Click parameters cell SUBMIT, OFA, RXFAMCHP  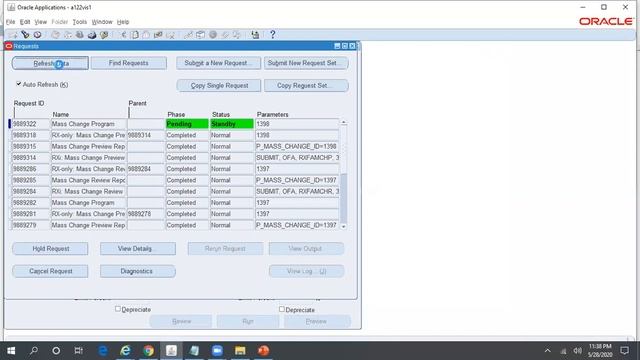point(297,158)
